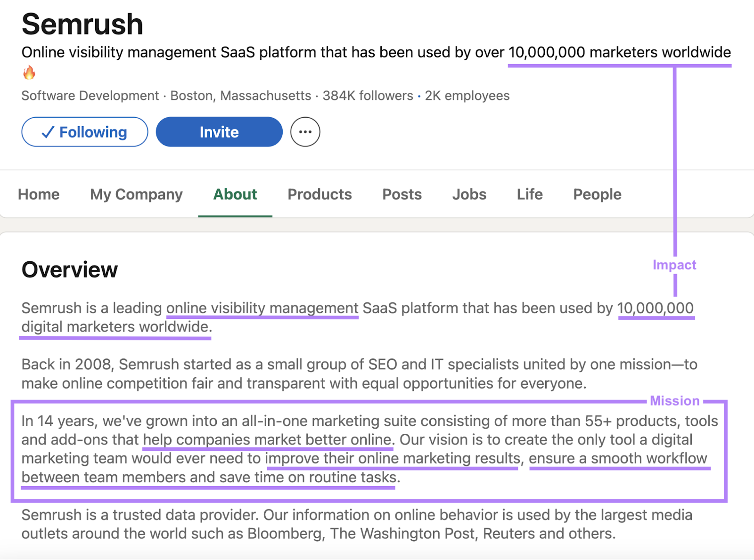
Task: Click the Overview section heading
Action: (69, 269)
